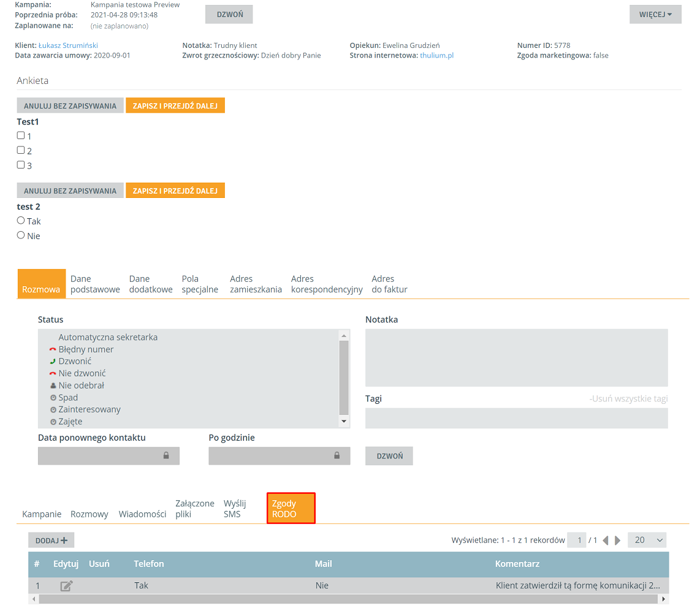Screen dimensions: 700x608
Task: Open the Rozmowy tab
Action: [x=89, y=514]
